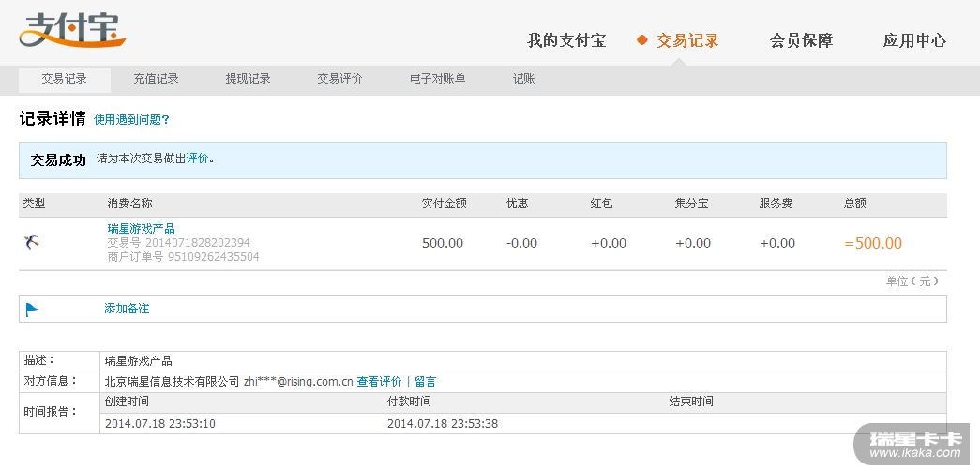This screenshot has width=980, height=471.
Task: Open the 提现记录 tab
Action: pyautogui.click(x=248, y=79)
